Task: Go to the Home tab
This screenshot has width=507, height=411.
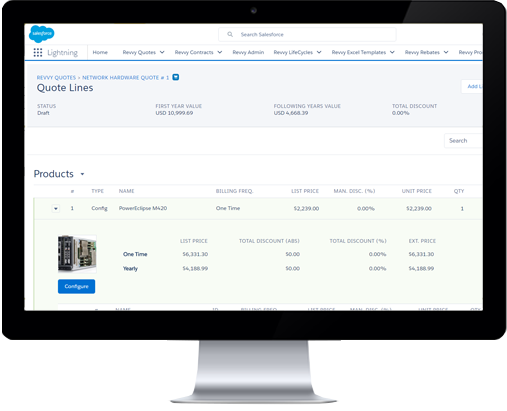Action: 100,52
